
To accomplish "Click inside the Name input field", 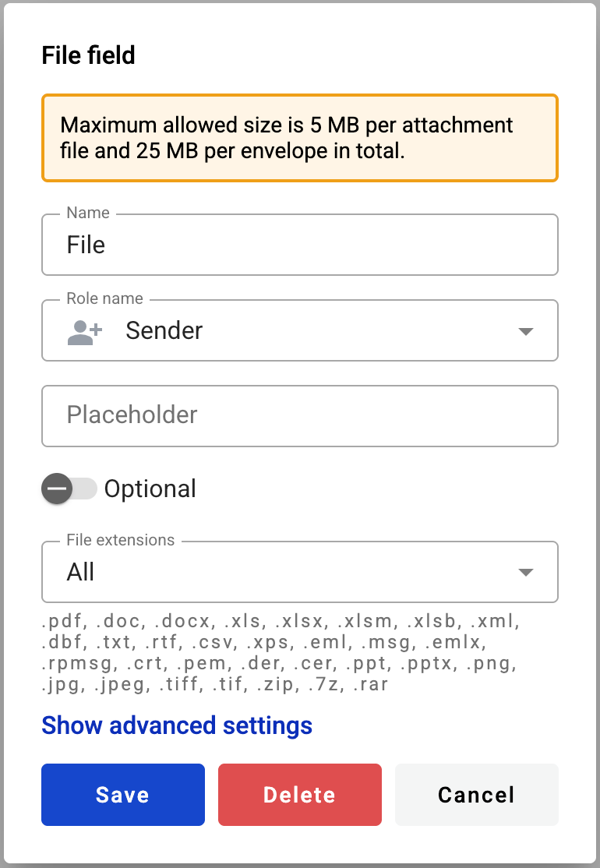I will click(300, 245).
